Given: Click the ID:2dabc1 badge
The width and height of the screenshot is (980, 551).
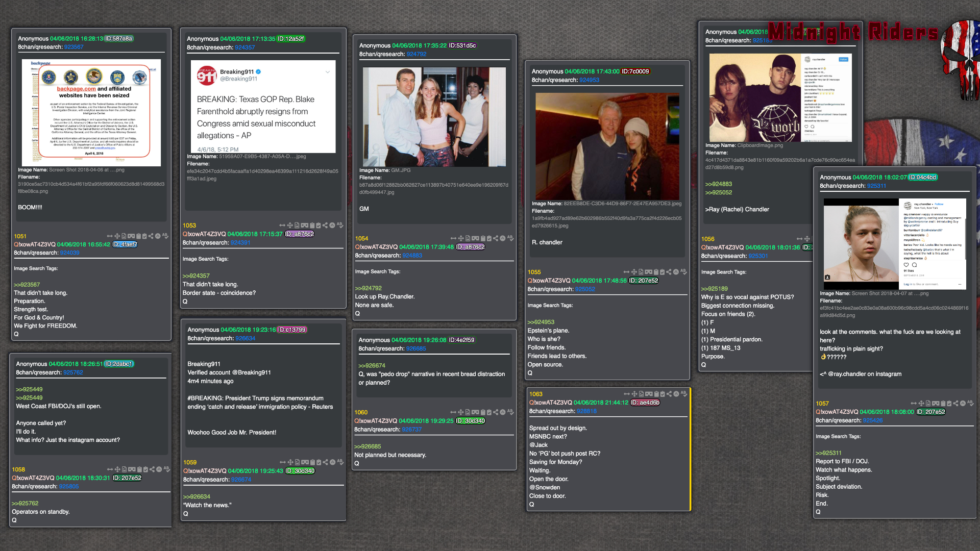Looking at the screenshot, I should click(119, 364).
